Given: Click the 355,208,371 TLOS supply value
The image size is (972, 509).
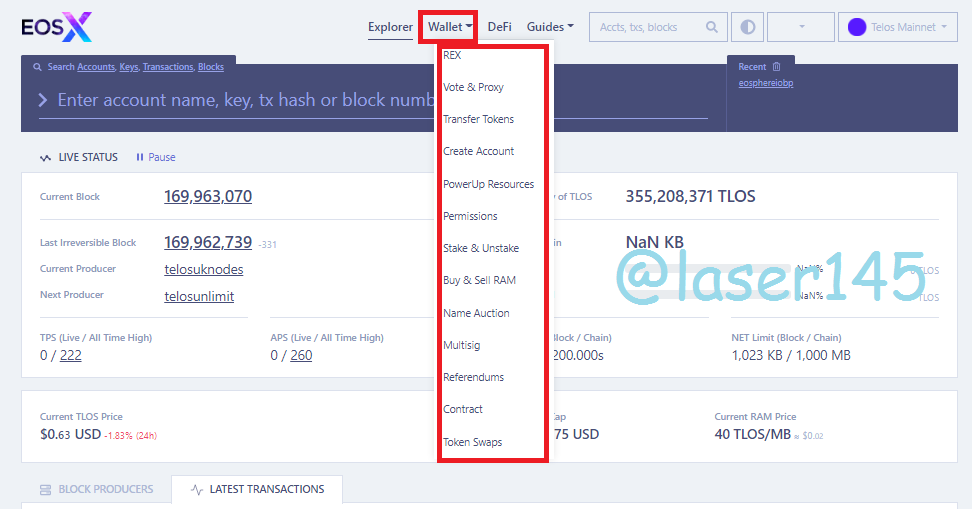Looking at the screenshot, I should [x=690, y=197].
